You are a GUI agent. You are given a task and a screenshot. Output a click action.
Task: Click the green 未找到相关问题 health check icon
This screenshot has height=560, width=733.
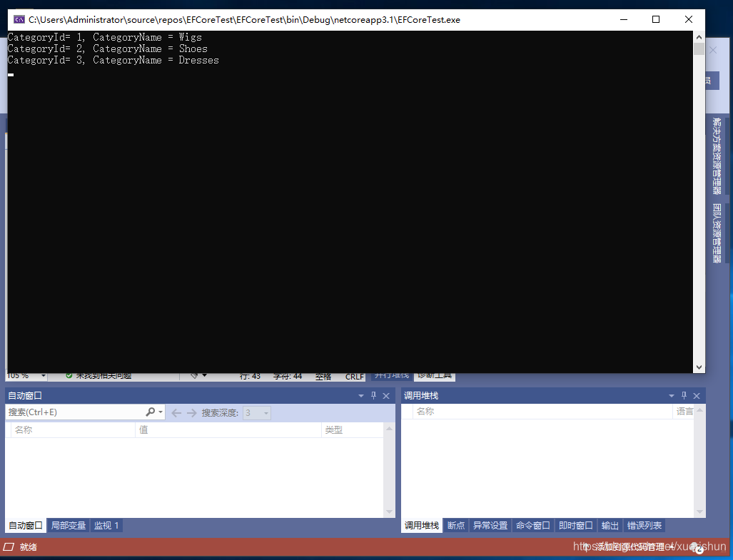[69, 375]
